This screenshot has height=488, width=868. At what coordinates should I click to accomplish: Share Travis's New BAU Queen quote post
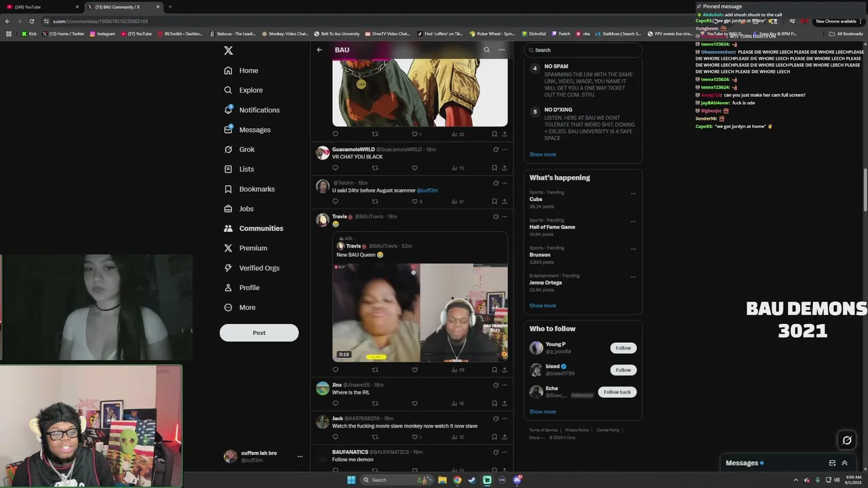click(x=505, y=370)
